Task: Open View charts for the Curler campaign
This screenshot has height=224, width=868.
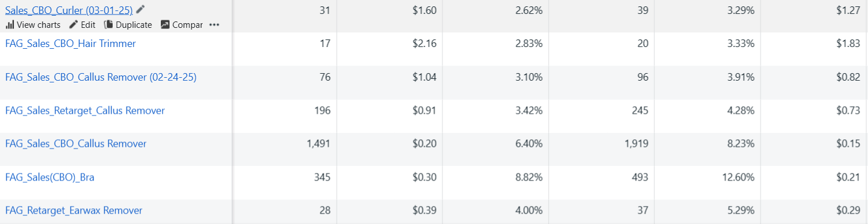Action: 33,25
